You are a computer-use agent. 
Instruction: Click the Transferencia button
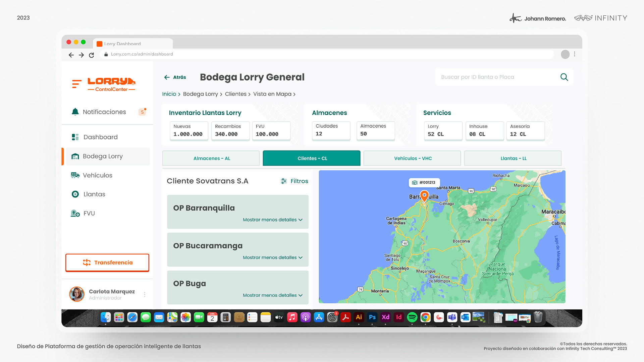click(107, 262)
